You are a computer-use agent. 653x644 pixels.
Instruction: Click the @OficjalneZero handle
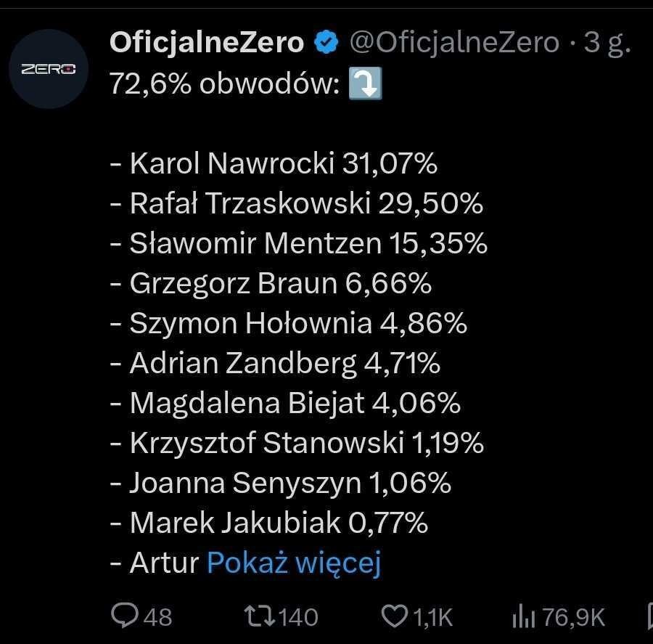click(454, 44)
